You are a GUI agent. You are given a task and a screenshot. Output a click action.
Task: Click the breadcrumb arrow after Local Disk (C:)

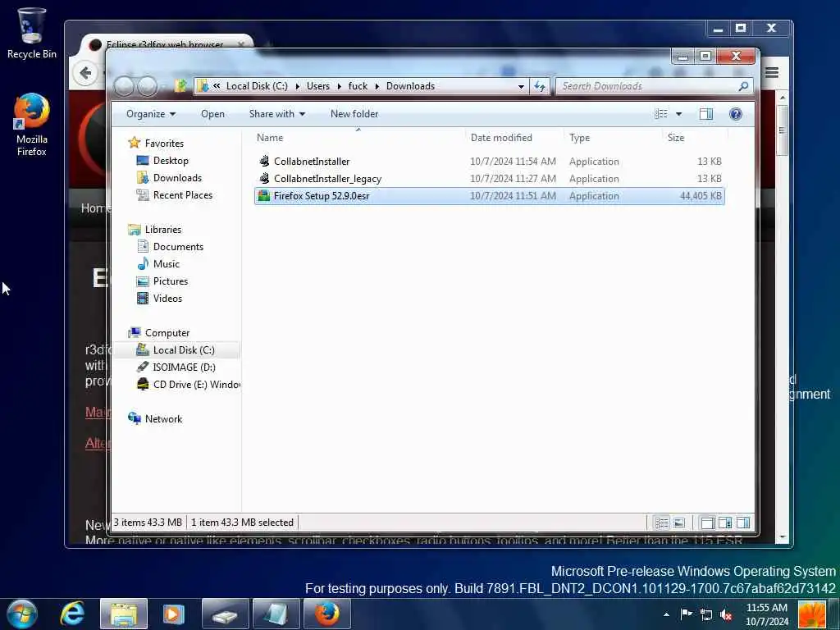297,86
